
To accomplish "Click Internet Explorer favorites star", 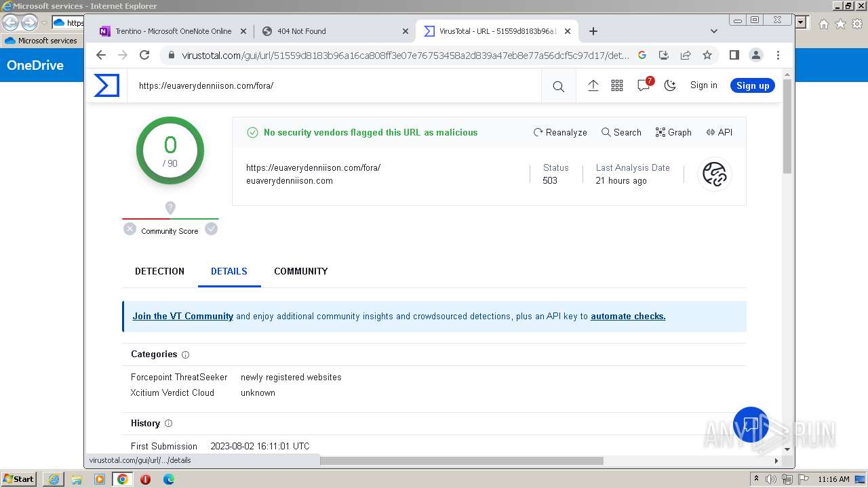I will [840, 24].
